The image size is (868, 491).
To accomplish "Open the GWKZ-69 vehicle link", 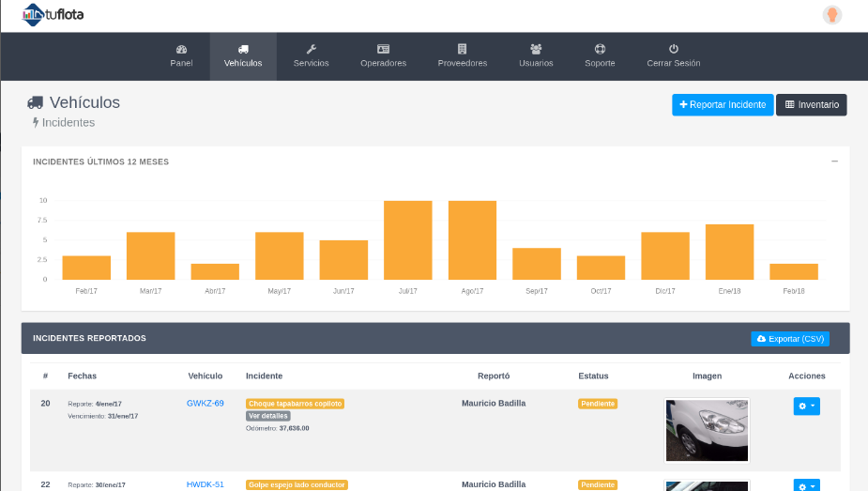I will coord(205,404).
